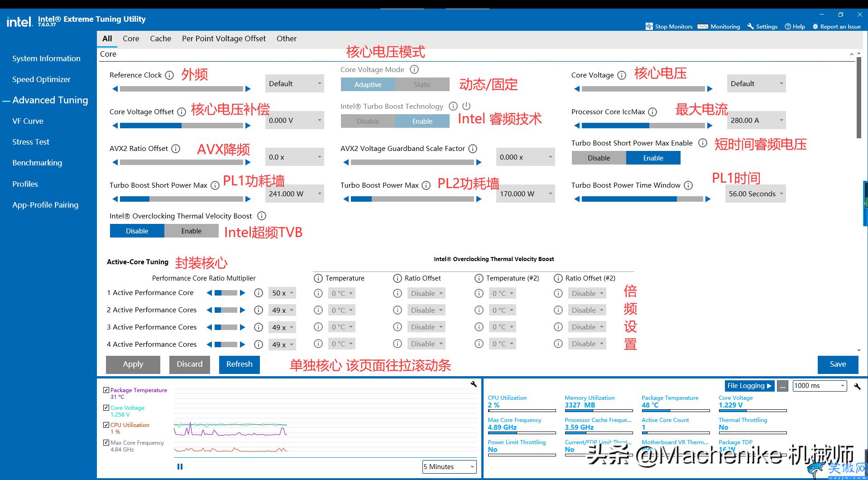
Task: Open info icon by Ratio Offset (#2) header
Action: 558,278
